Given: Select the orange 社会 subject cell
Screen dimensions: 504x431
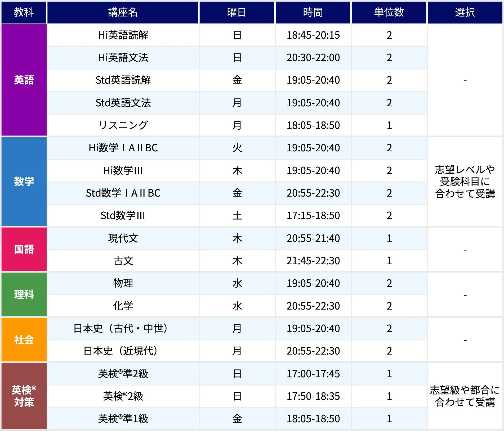Looking at the screenshot, I should [x=24, y=340].
